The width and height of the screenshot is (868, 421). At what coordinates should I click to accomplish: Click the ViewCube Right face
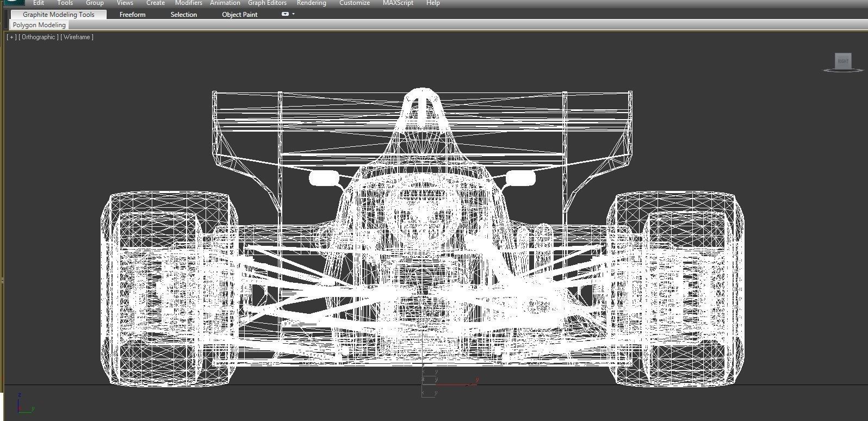843,61
